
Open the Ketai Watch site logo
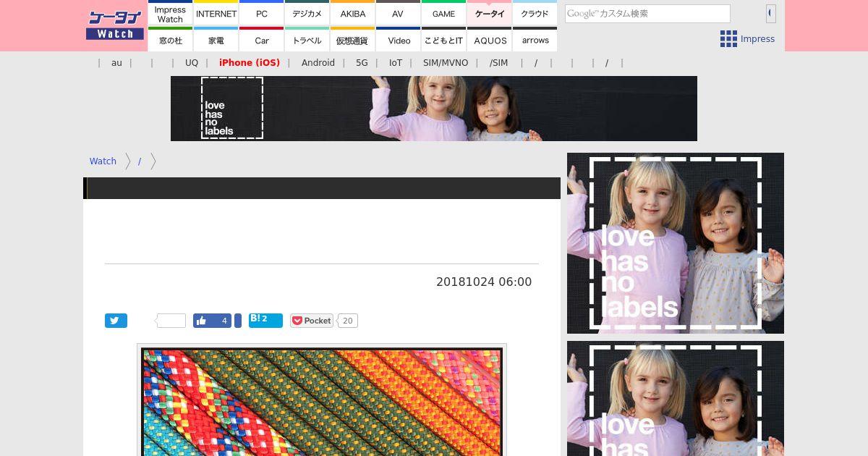115,25
